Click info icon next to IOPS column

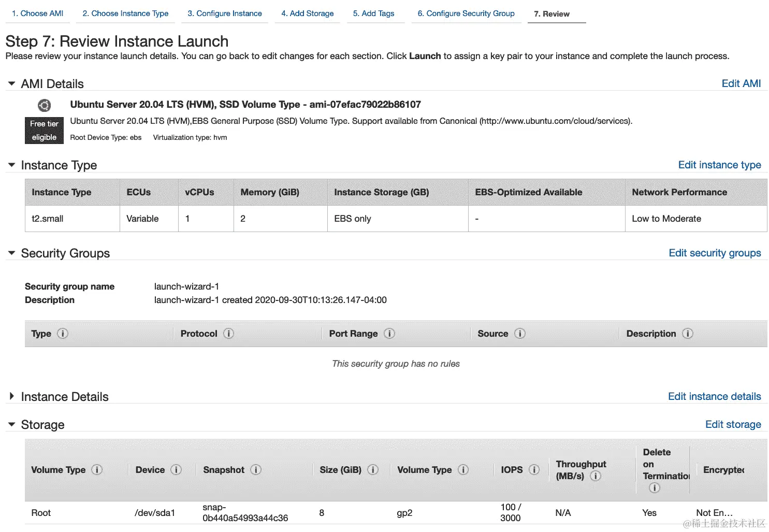click(x=534, y=470)
